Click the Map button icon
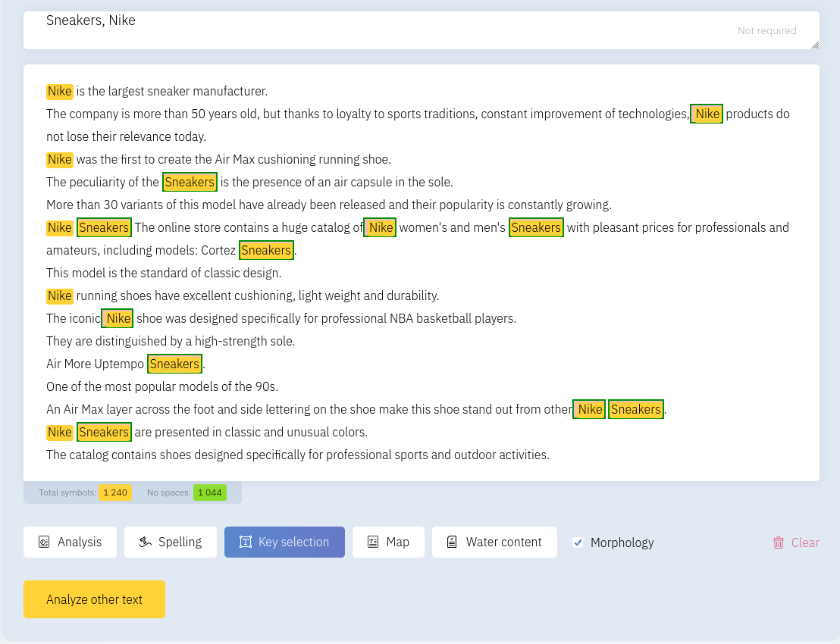This screenshot has width=840, height=644. 373,542
